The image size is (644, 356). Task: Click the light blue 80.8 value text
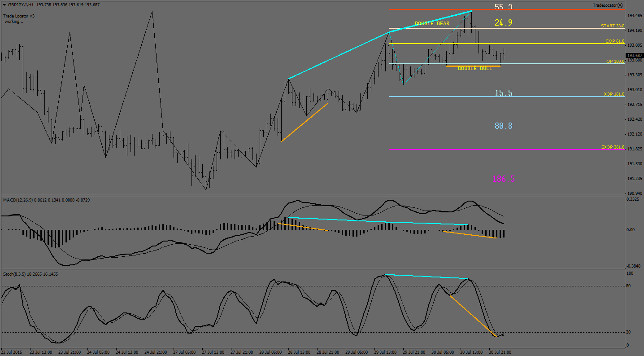click(x=503, y=126)
